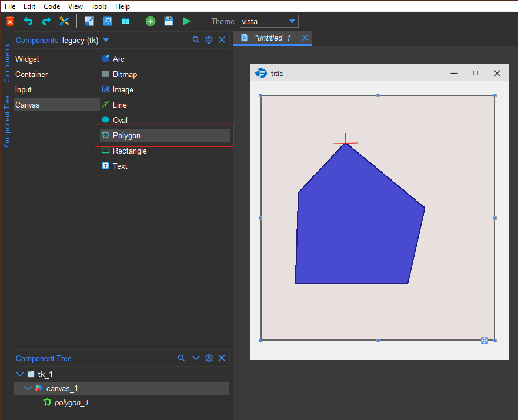
Task: Close the Component Tree panel
Action: (222, 358)
